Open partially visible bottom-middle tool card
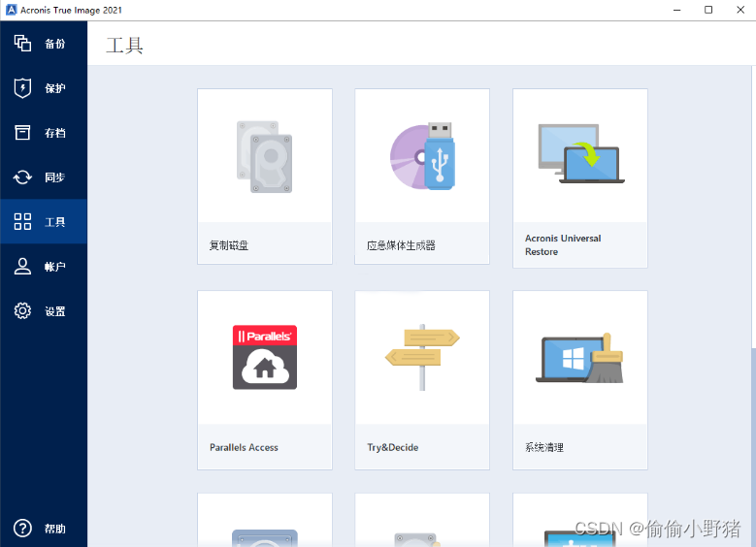 pos(422,520)
